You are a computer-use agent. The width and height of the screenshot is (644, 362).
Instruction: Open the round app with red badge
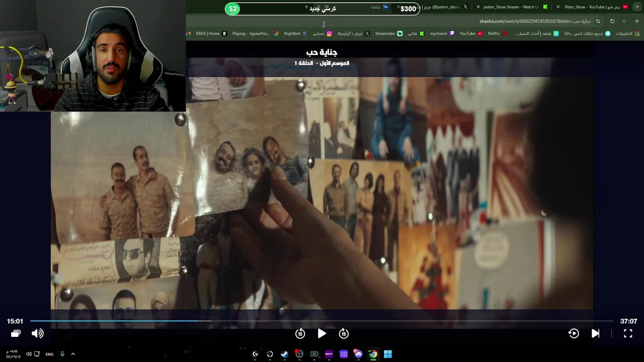pyautogui.click(x=299, y=354)
